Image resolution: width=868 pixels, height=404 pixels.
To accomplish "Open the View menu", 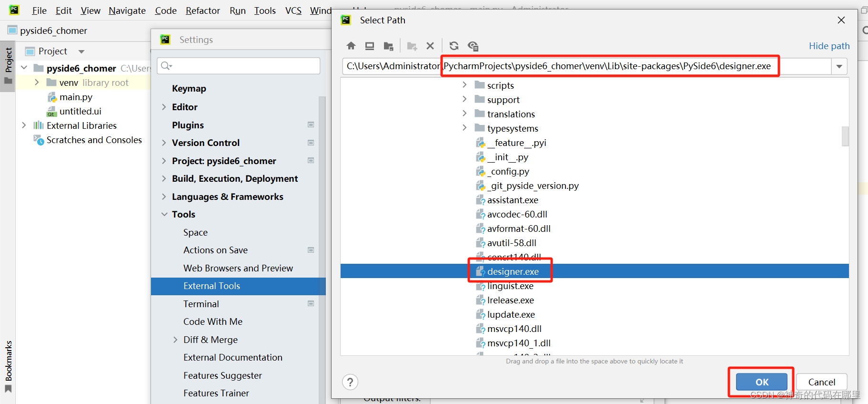I will 91,10.
